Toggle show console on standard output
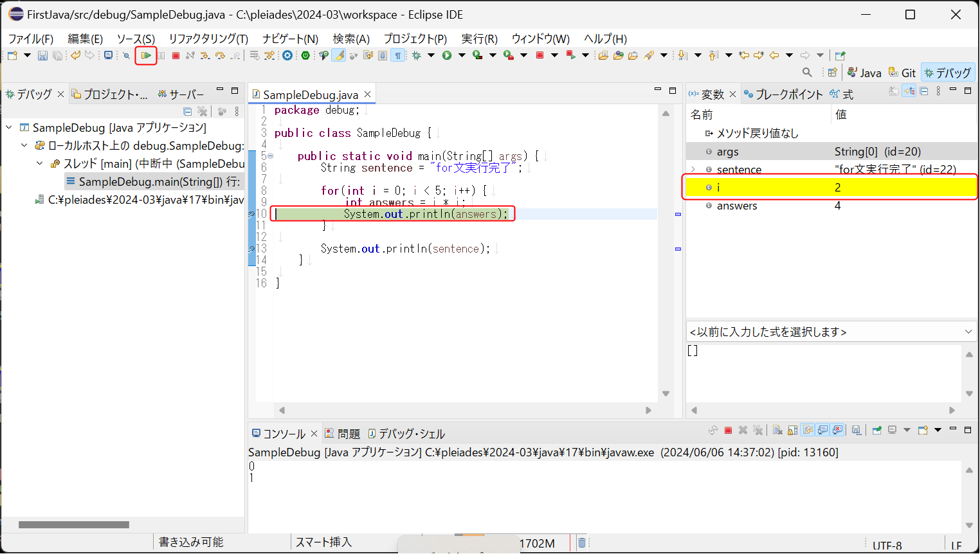The image size is (980, 554). (822, 431)
